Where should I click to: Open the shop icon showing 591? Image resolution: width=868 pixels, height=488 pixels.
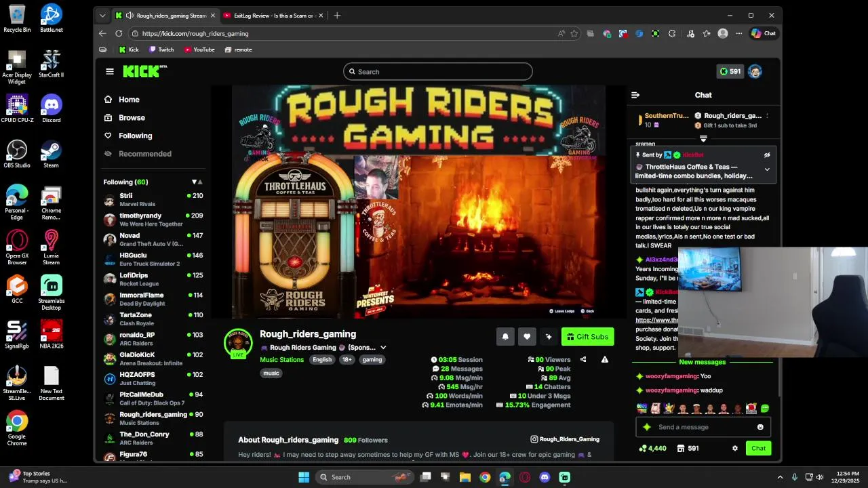tap(688, 449)
